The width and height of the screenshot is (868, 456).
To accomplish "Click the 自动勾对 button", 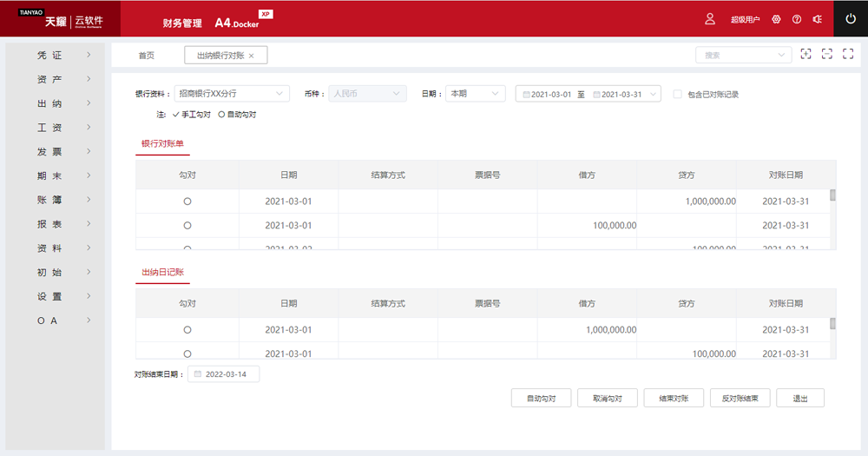I will [541, 399].
